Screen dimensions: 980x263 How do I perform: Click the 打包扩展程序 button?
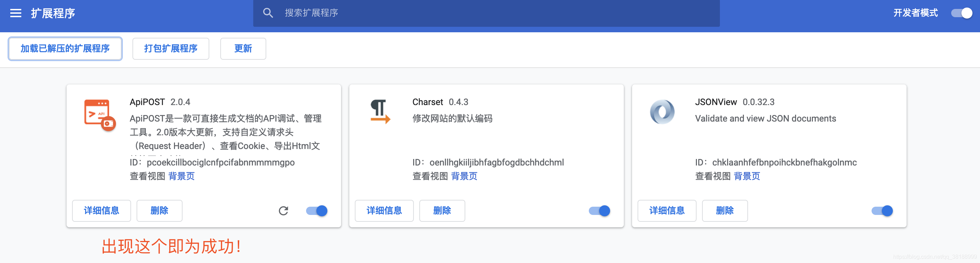coord(171,49)
